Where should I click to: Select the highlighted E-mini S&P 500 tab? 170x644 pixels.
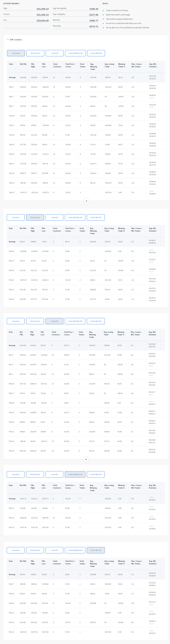coord(96,550)
